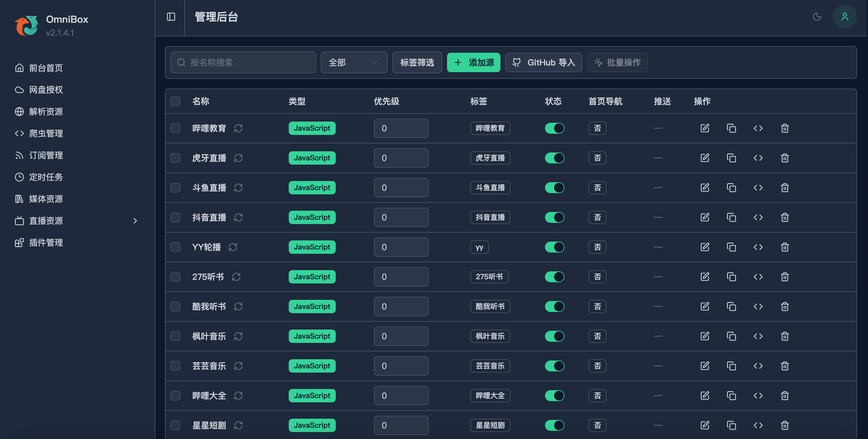This screenshot has width=868, height=439.
Task: Select the 枫叶音乐 row checkbox
Action: (175, 336)
